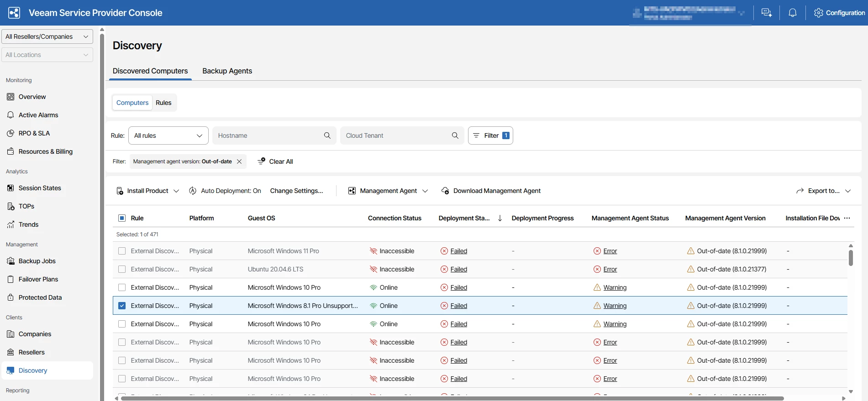
Task: Open the column options ellipsis menu
Action: coord(847,218)
